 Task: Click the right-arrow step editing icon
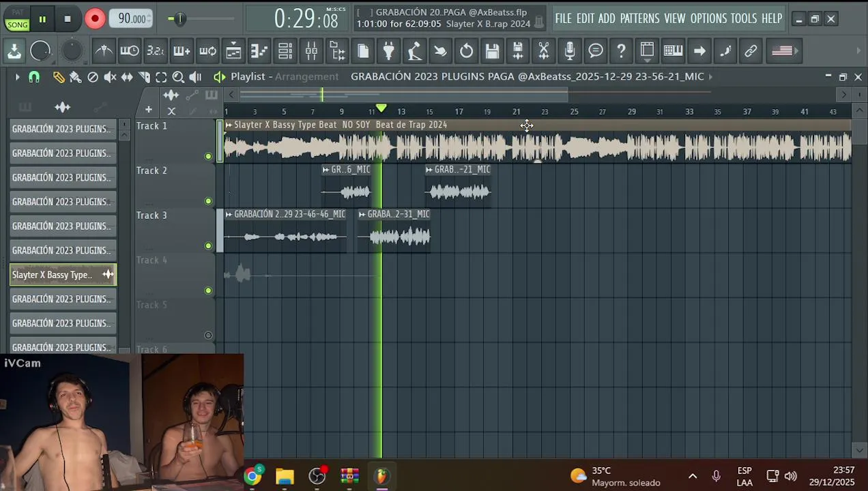point(699,50)
